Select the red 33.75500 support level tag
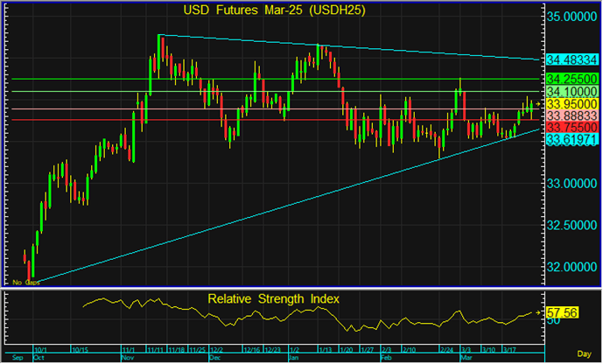Viewport: 603px width, 364px height. click(571, 127)
